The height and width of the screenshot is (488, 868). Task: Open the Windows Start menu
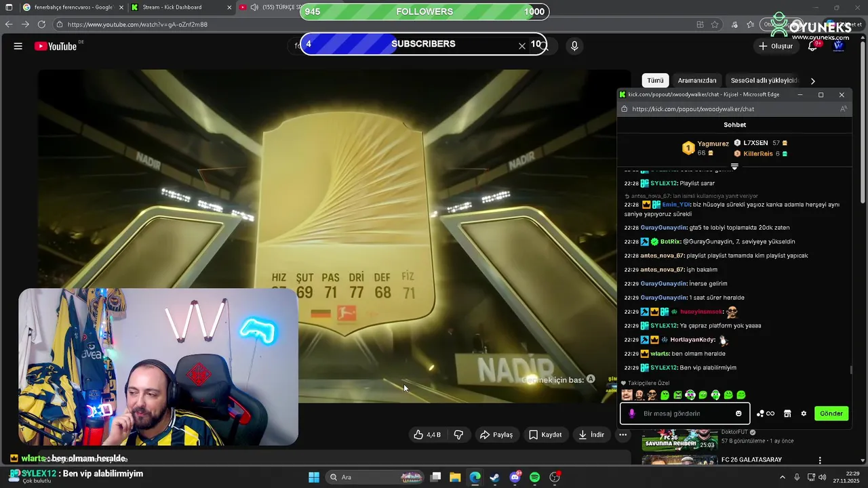click(314, 477)
